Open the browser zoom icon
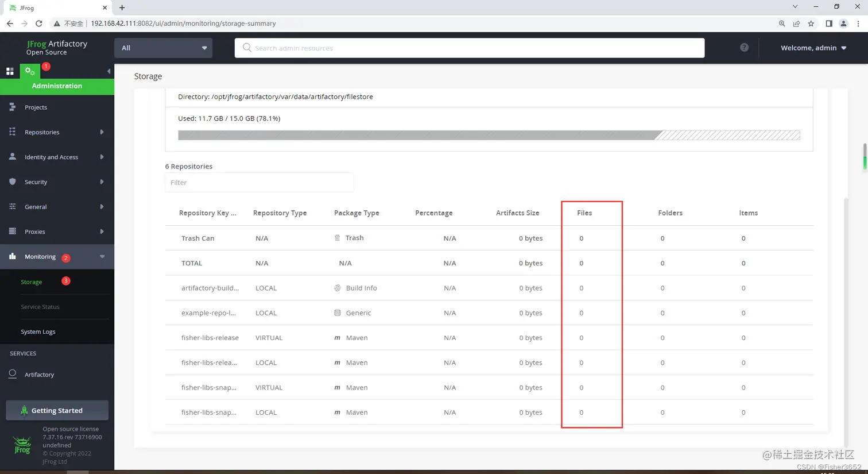 click(x=782, y=24)
